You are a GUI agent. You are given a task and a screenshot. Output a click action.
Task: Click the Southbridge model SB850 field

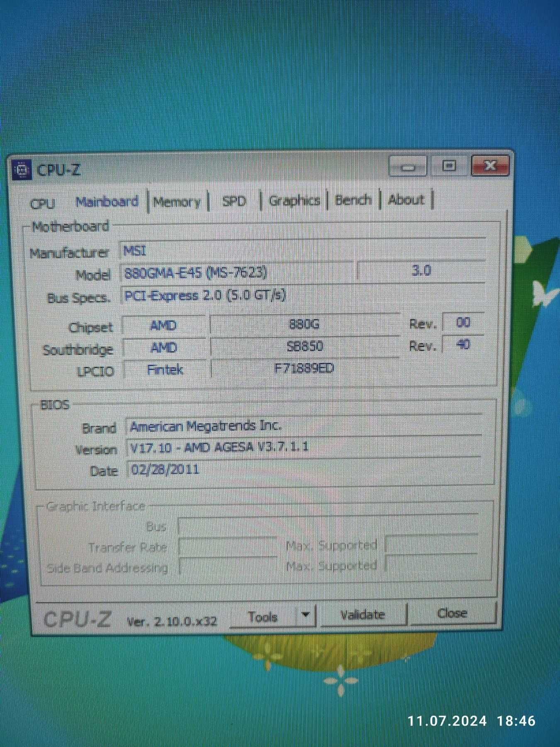(x=304, y=346)
